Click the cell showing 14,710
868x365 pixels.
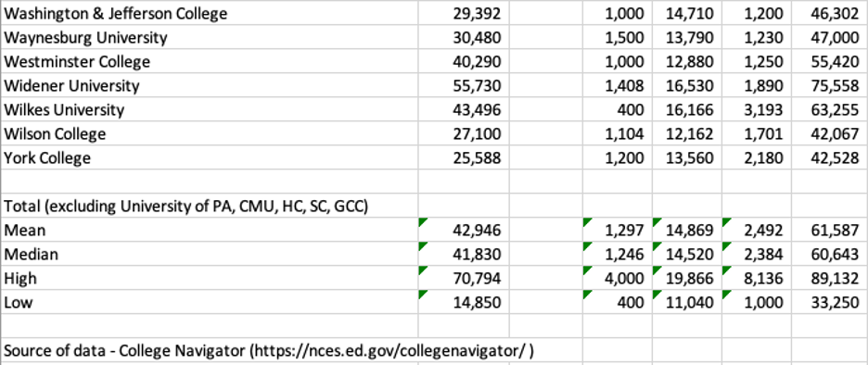pyautogui.click(x=687, y=14)
